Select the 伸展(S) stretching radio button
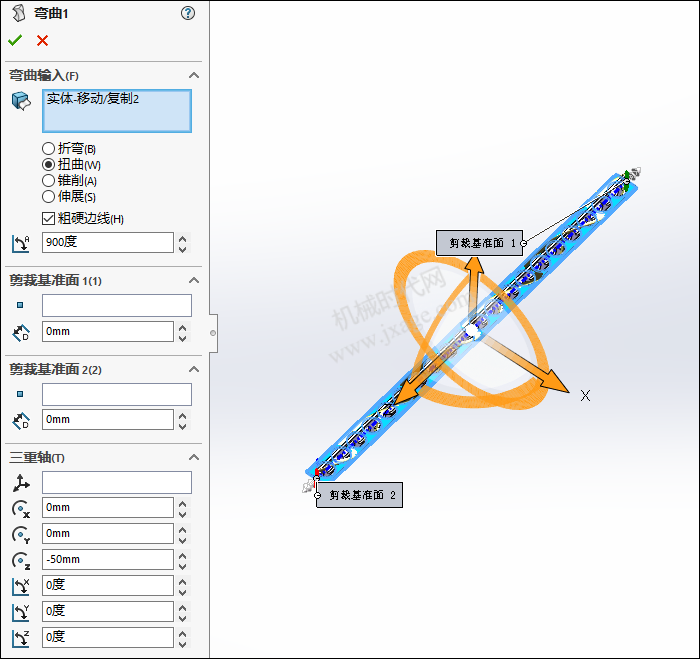 pyautogui.click(x=48, y=196)
